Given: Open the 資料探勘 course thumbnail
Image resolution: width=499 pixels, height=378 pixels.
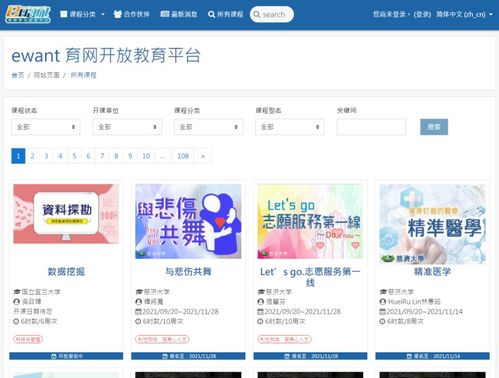Looking at the screenshot, I should [66, 214].
